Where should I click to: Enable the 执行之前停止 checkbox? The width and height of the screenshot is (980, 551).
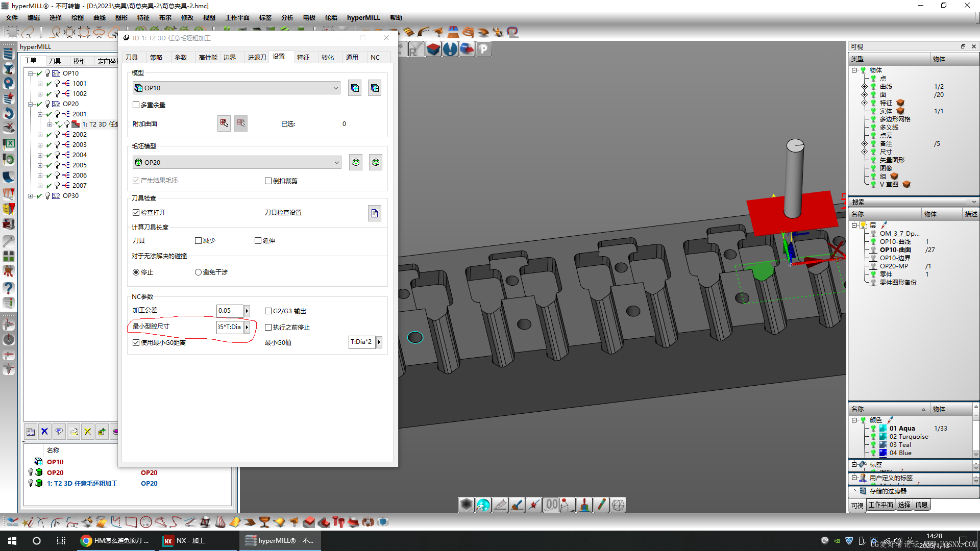point(268,328)
